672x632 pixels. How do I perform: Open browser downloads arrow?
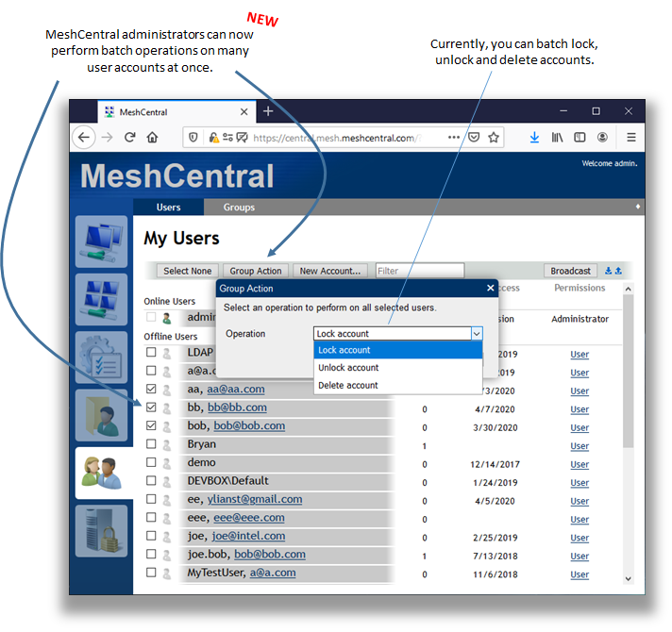(x=534, y=138)
